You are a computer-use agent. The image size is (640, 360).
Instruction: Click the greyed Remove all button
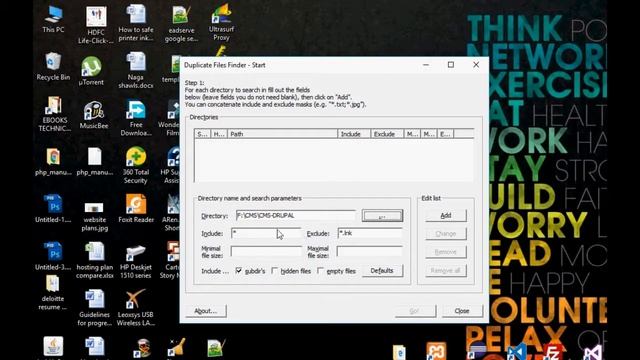tap(446, 270)
